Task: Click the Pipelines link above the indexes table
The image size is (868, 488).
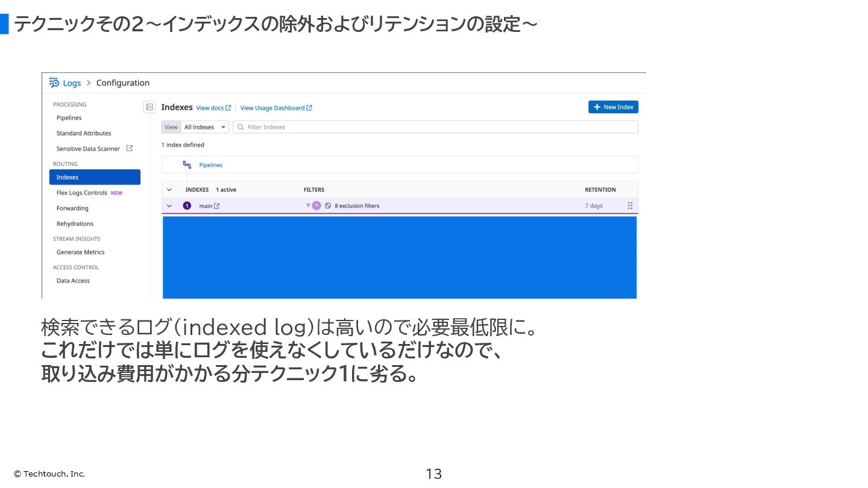Action: click(x=211, y=165)
